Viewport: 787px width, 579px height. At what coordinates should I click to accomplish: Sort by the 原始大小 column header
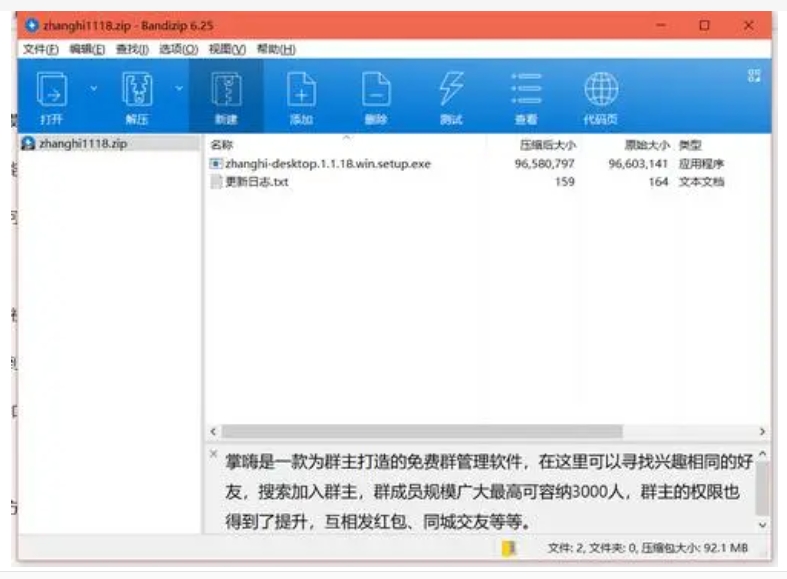point(647,145)
